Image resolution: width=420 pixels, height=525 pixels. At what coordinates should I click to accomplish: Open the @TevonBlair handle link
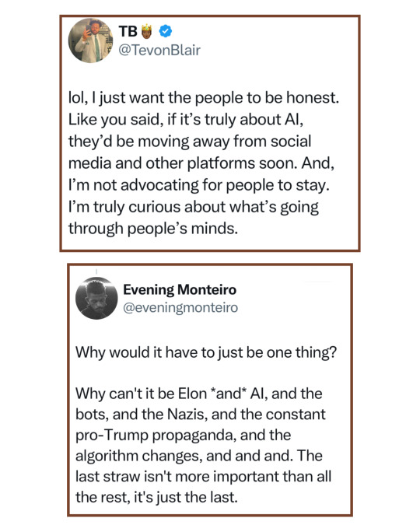pos(159,50)
